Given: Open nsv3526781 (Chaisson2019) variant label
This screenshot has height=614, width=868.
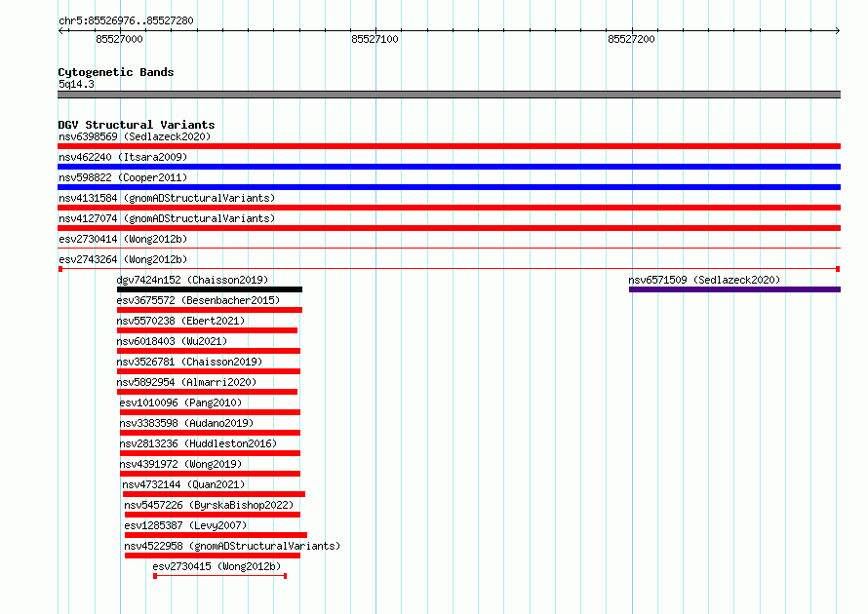Looking at the screenshot, I should 189,362.
